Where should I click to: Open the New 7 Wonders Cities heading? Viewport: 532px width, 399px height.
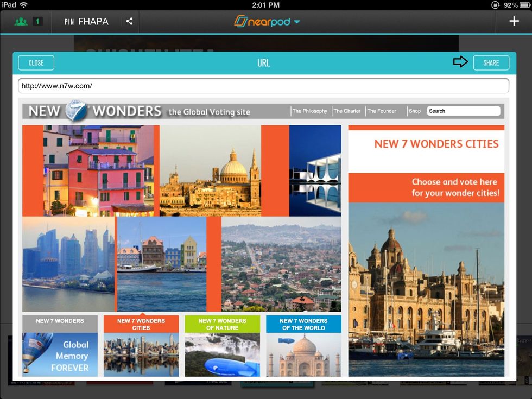pos(436,144)
